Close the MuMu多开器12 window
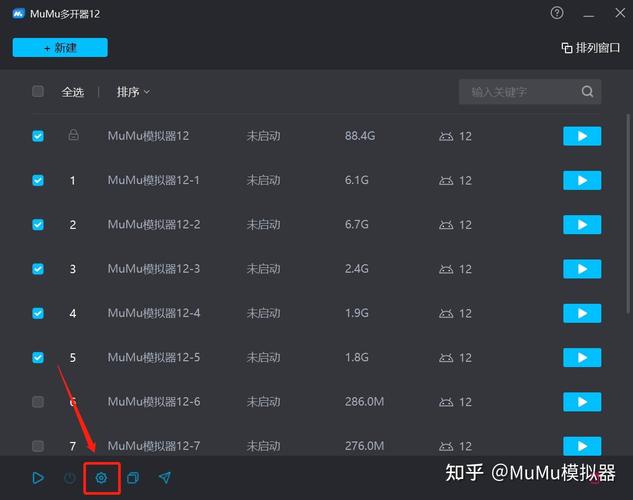 [620, 13]
